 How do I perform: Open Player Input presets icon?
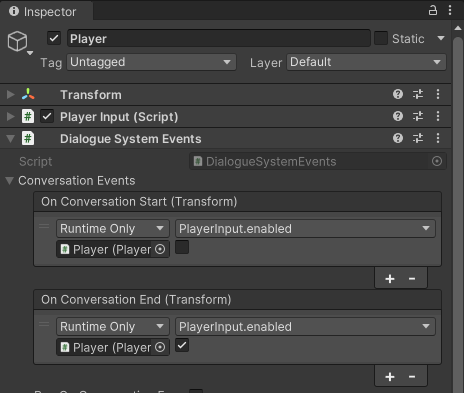(418, 116)
